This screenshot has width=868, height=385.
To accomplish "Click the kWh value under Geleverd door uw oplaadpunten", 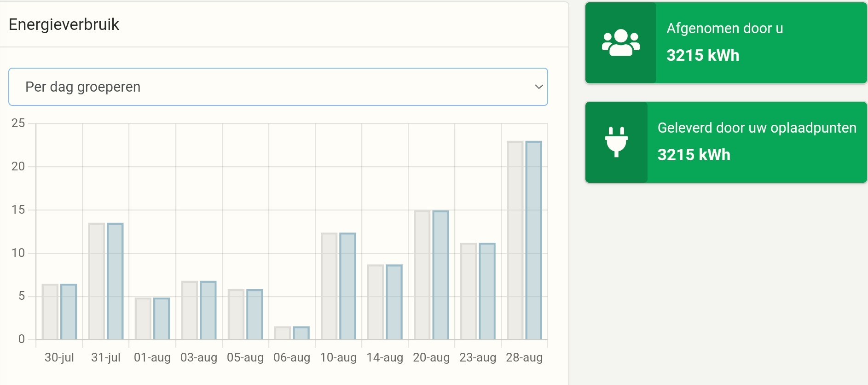I will click(694, 155).
